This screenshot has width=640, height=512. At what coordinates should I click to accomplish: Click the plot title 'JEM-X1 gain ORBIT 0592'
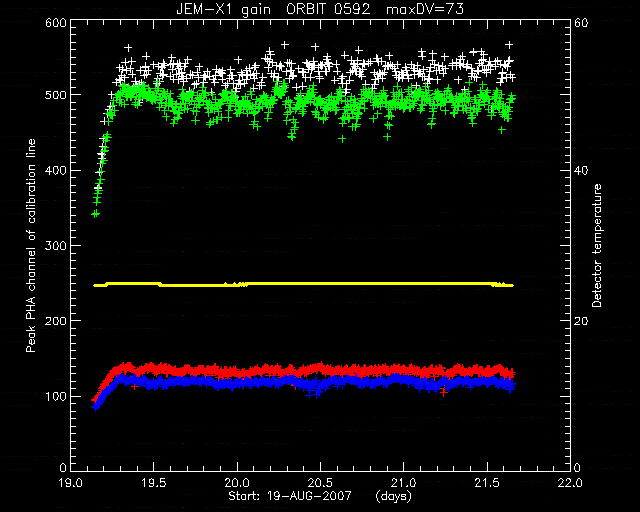[x=273, y=9]
